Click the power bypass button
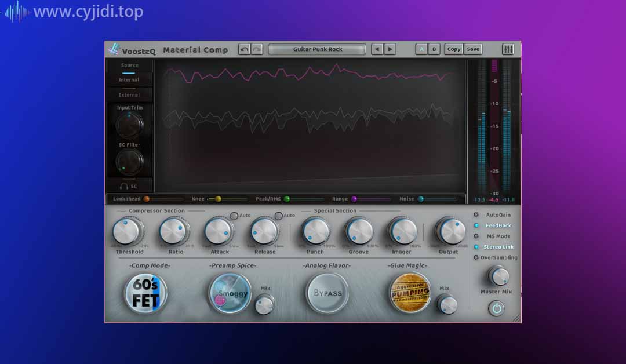 [496, 308]
